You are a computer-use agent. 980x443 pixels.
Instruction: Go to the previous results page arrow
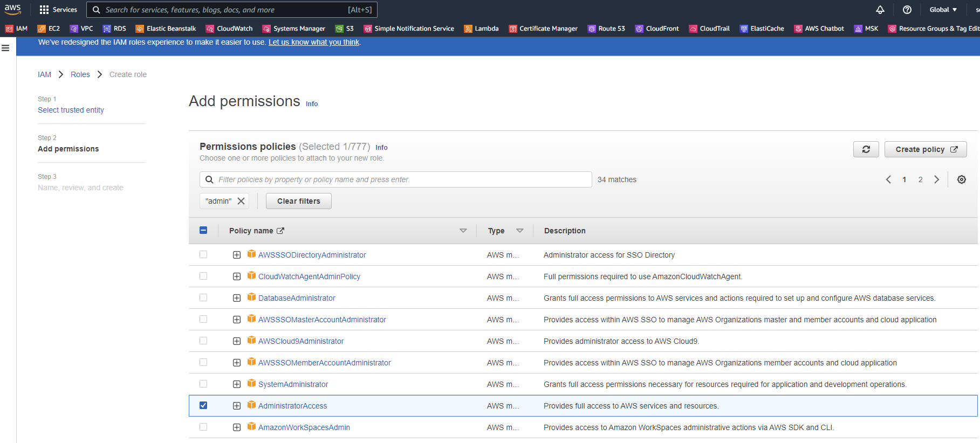point(888,179)
